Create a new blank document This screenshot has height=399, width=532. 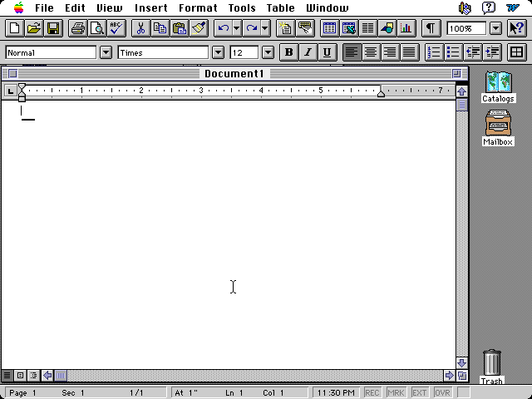pos(15,28)
